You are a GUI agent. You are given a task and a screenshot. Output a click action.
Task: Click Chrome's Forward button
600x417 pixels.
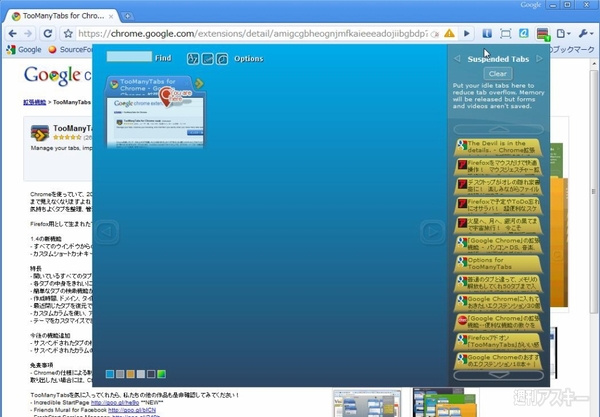[x=28, y=34]
